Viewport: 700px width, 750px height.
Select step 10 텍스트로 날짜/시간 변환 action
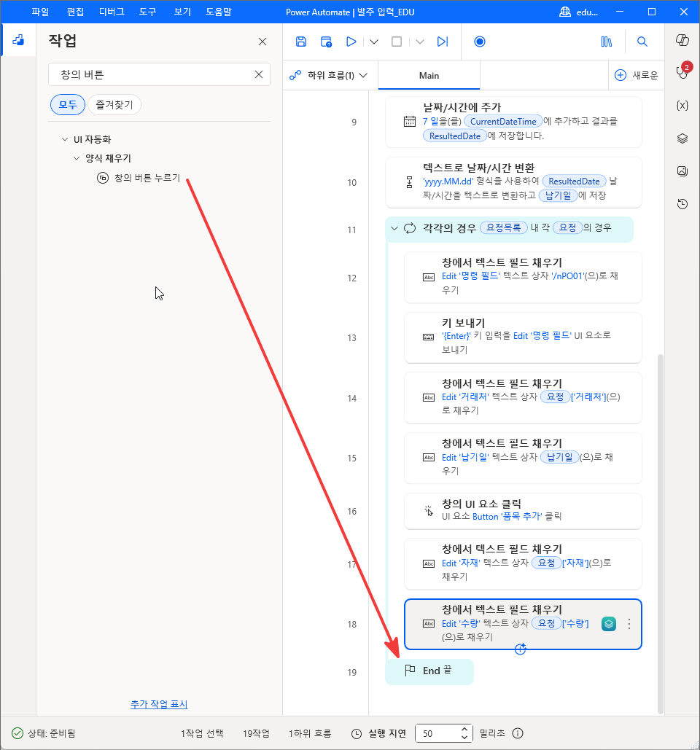pos(513,182)
